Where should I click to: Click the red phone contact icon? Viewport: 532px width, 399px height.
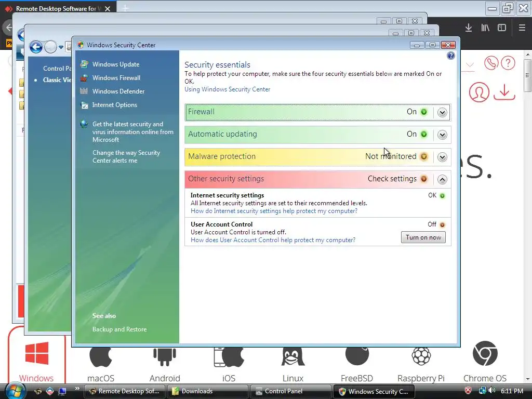[491, 63]
